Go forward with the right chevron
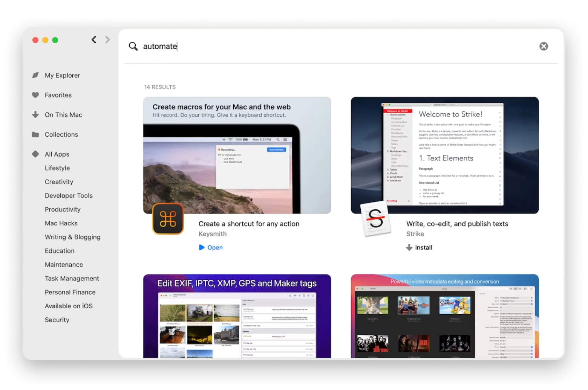This screenshot has height=390, width=588. tap(107, 40)
